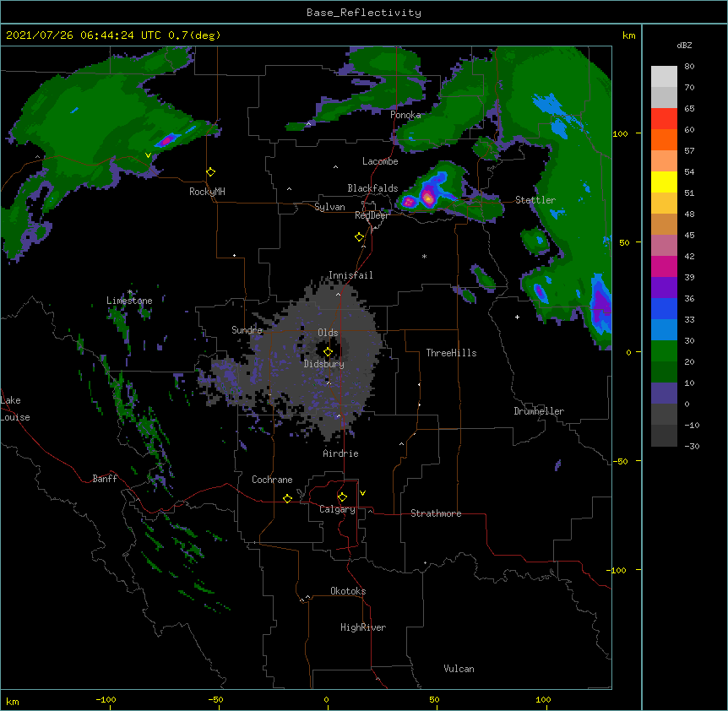The height and width of the screenshot is (711, 728).
Task: Select the Airdrie label
Action: tap(341, 453)
